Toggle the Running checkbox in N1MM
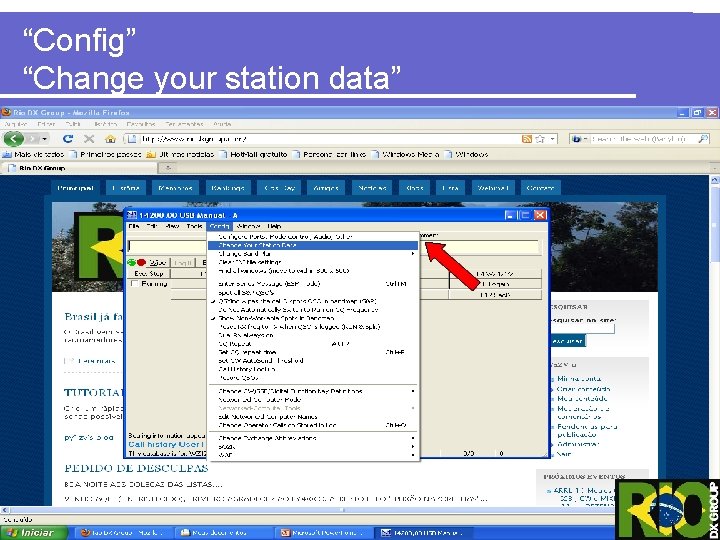The image size is (720, 540). 135,284
